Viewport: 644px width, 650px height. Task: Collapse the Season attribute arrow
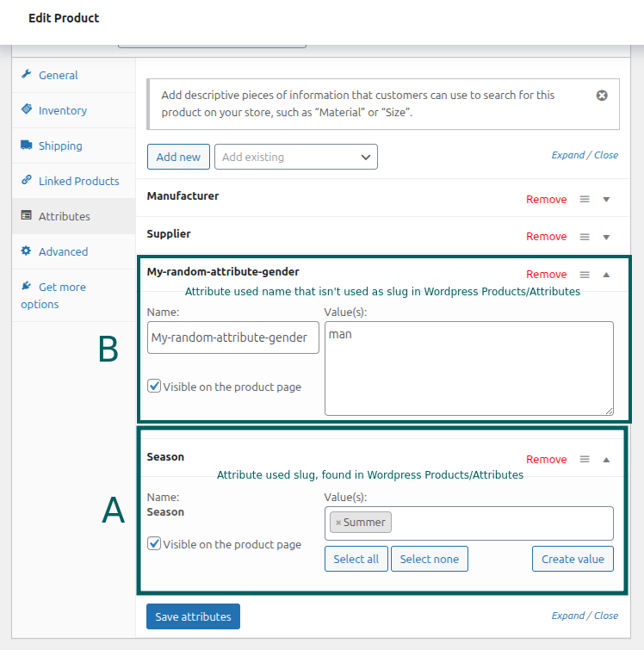tap(606, 460)
